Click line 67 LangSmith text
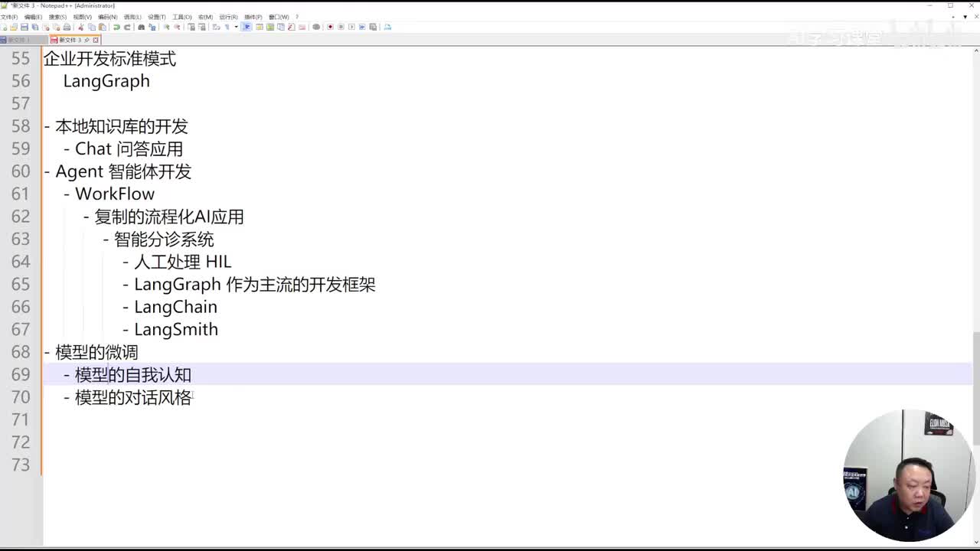Viewport: 980px width, 551px height. pos(176,329)
